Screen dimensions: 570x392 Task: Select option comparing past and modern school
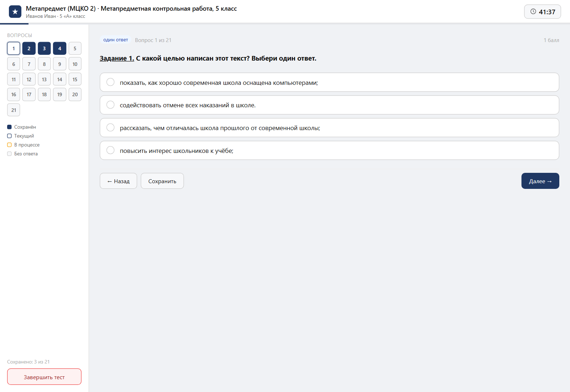[330, 128]
